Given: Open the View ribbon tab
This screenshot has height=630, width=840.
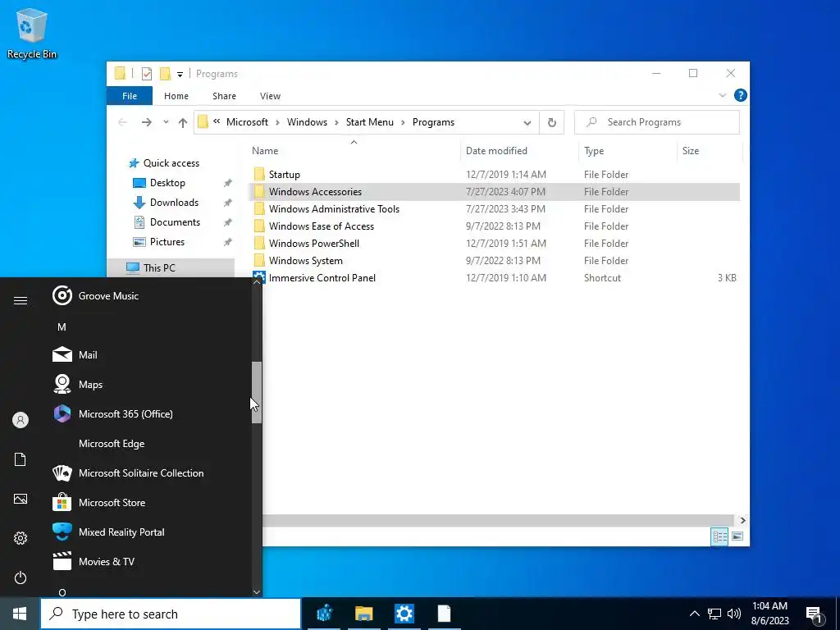Looking at the screenshot, I should click(270, 96).
